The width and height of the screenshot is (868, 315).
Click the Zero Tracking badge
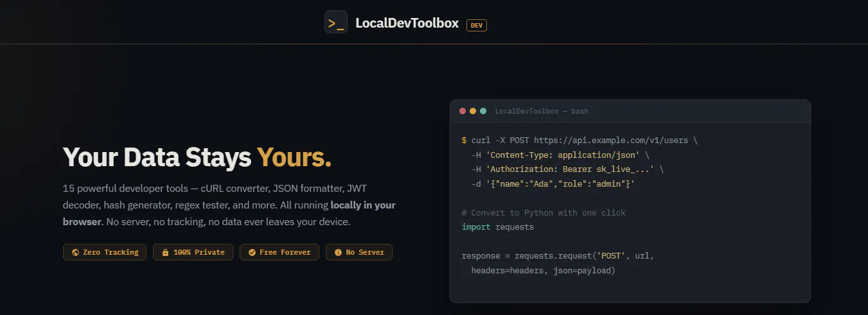pyautogui.click(x=105, y=252)
